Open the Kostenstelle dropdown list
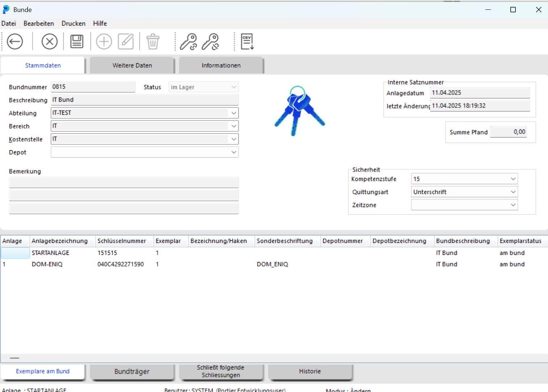This screenshot has width=548, height=392. click(x=234, y=139)
